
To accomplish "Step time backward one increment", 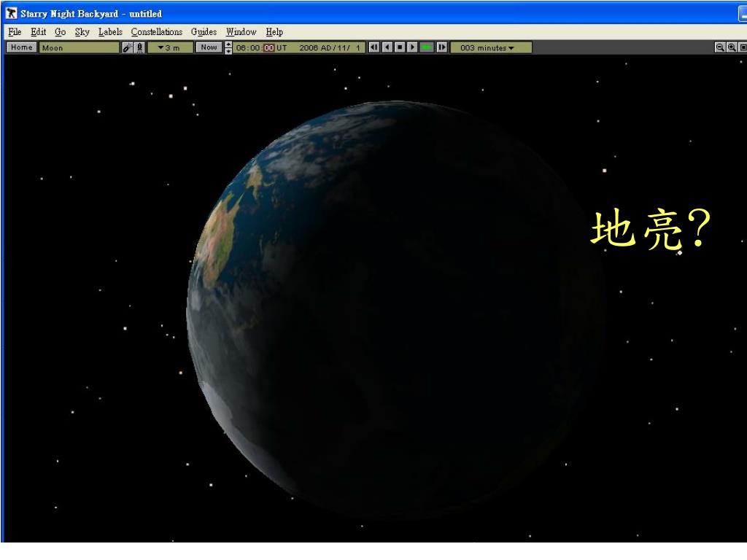I will pyautogui.click(x=374, y=47).
